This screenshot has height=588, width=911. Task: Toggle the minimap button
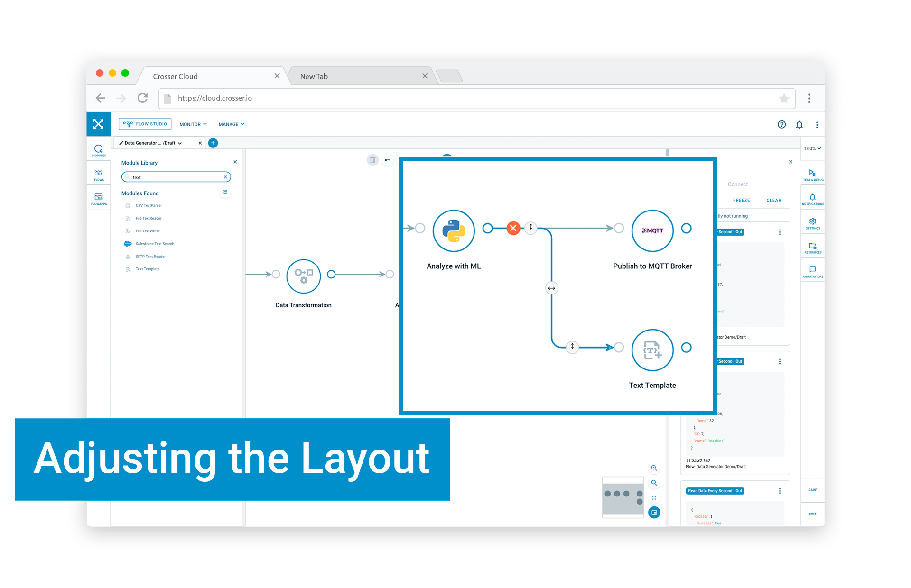tap(654, 512)
